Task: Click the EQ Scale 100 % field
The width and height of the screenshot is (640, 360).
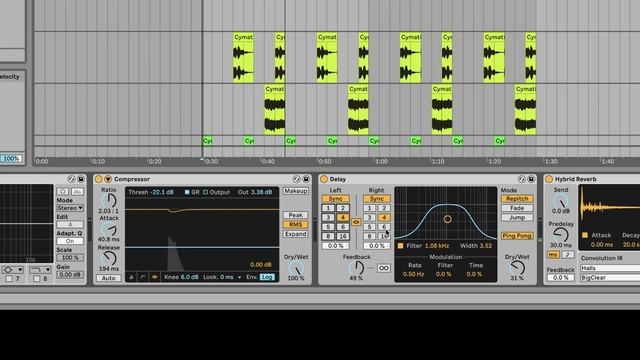Action: point(70,258)
